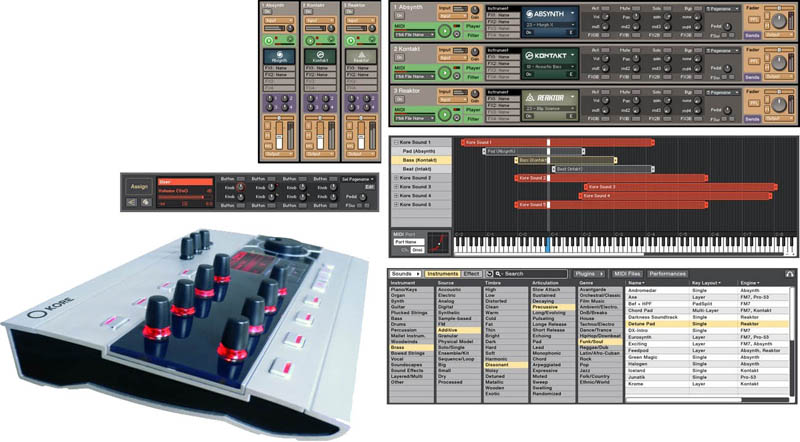This screenshot has height=442, width=800.
Task: Toggle the On switch inside the Absynth instrument
Action: [x=529, y=33]
